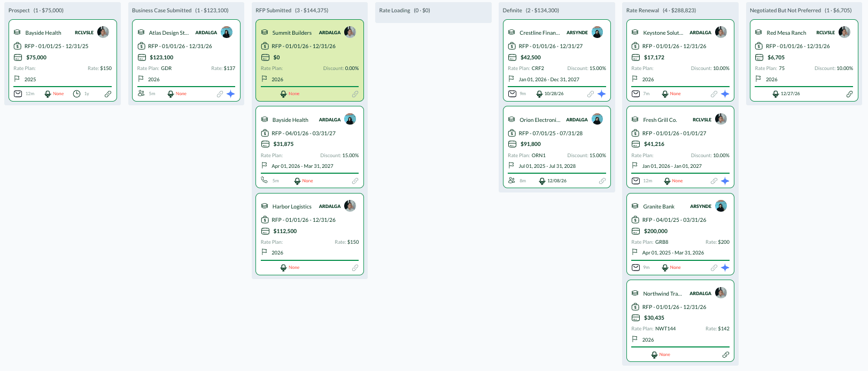Viewport: 868px width, 371px height.
Task: Click blue sparkle icon on Keystone Solut... card
Action: pos(725,94)
